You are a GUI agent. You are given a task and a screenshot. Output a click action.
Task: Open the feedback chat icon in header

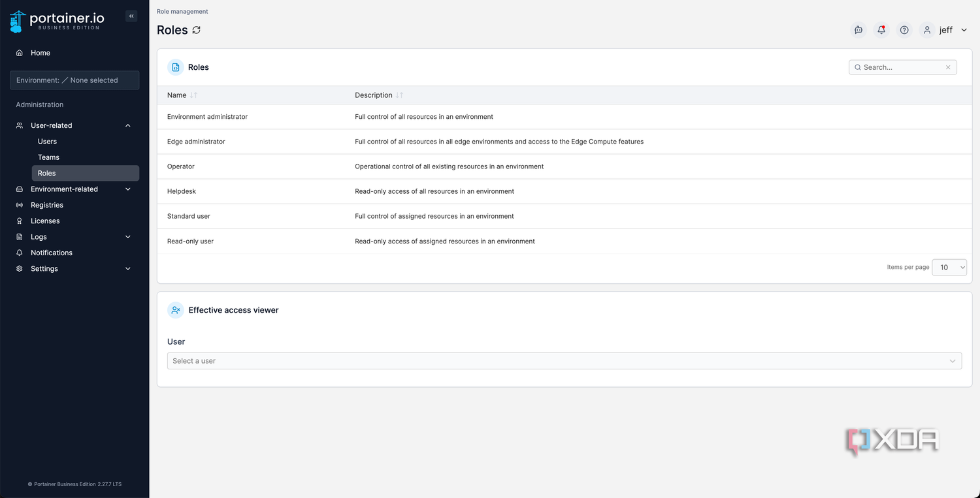[x=858, y=30]
